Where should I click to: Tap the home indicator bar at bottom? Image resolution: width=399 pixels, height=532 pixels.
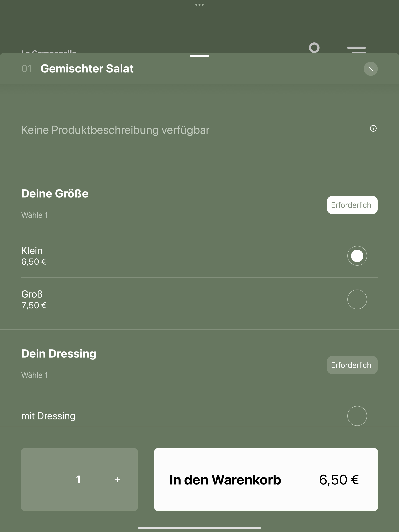point(199,528)
